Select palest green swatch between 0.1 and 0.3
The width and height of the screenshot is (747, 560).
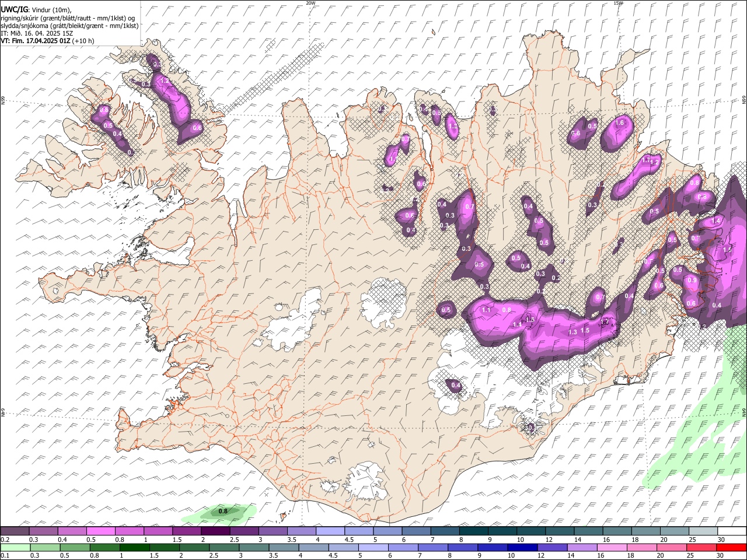pos(15,547)
